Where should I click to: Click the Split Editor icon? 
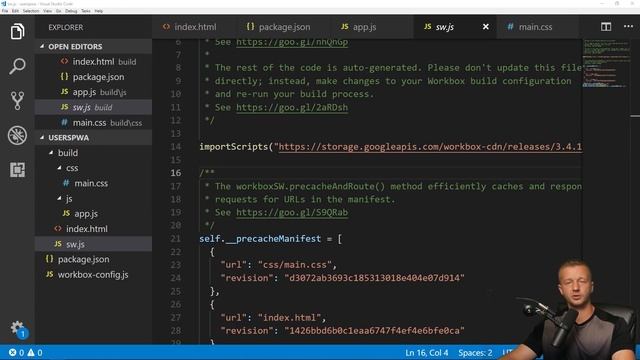[x=606, y=27]
